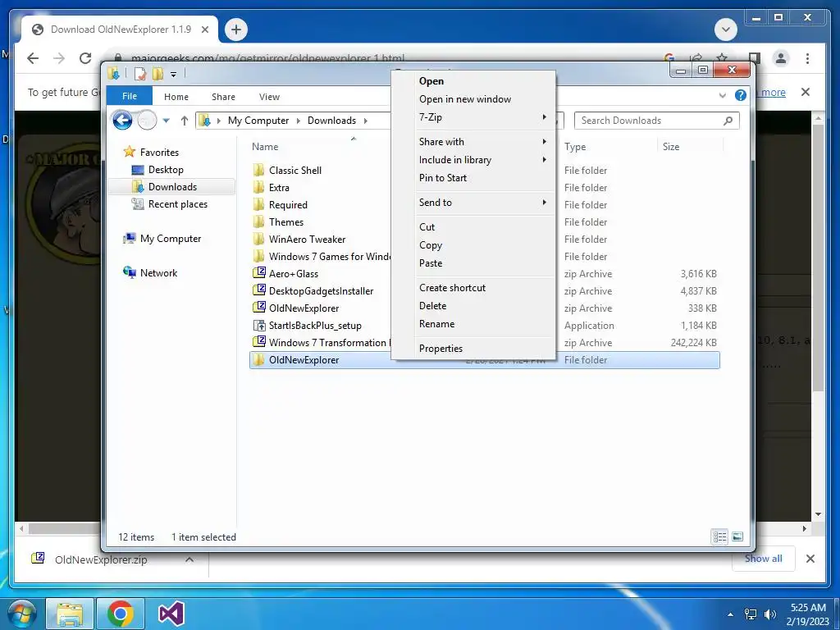Click the Explorer back arrow button
This screenshot has height=630, width=840.
pos(123,121)
